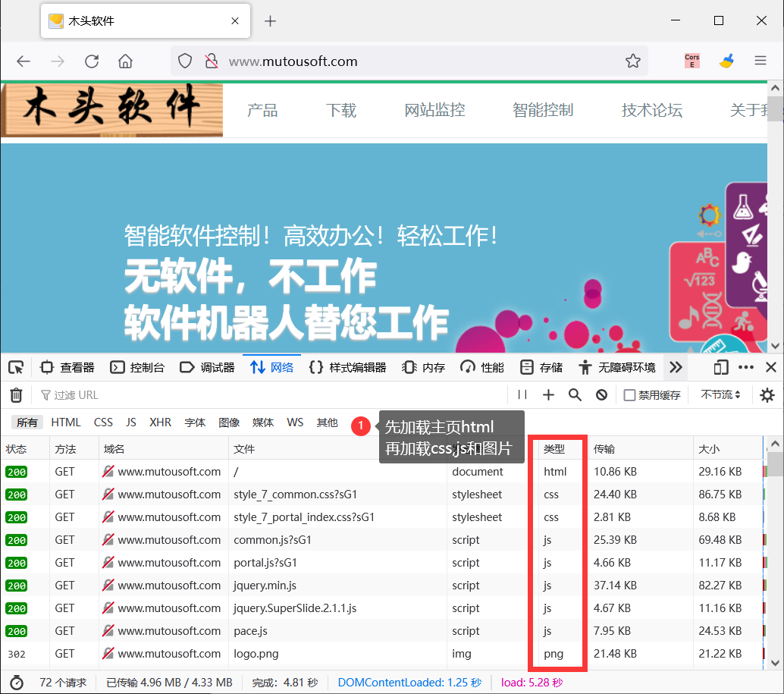Select the 网络 network tab
The image size is (784, 694).
(272, 368)
